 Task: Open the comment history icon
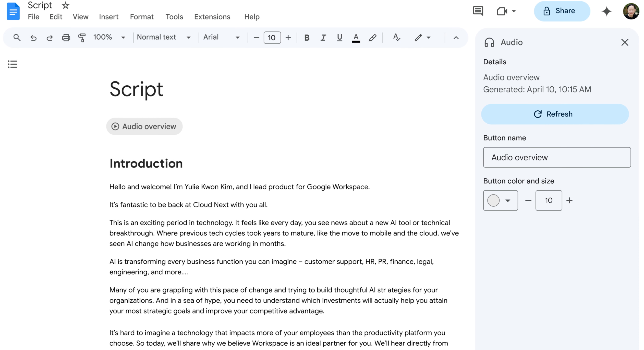point(478,11)
